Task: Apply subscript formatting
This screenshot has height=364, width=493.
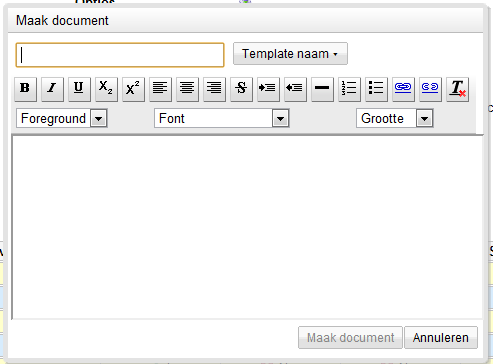Action: (x=106, y=89)
